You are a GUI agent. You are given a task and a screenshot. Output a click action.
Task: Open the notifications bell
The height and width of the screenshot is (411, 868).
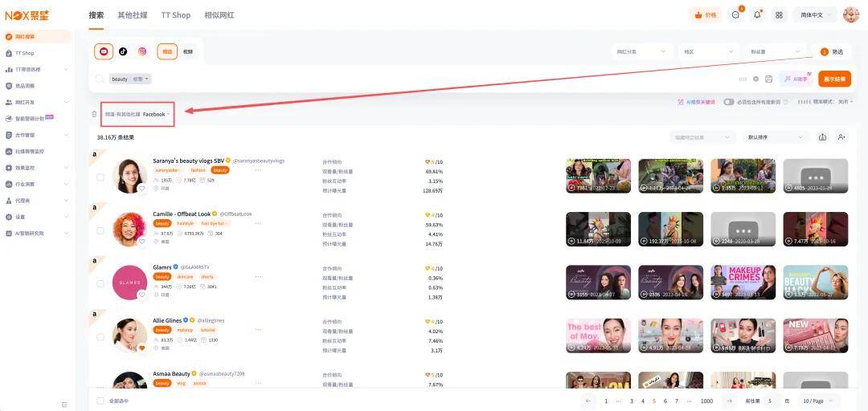756,15
